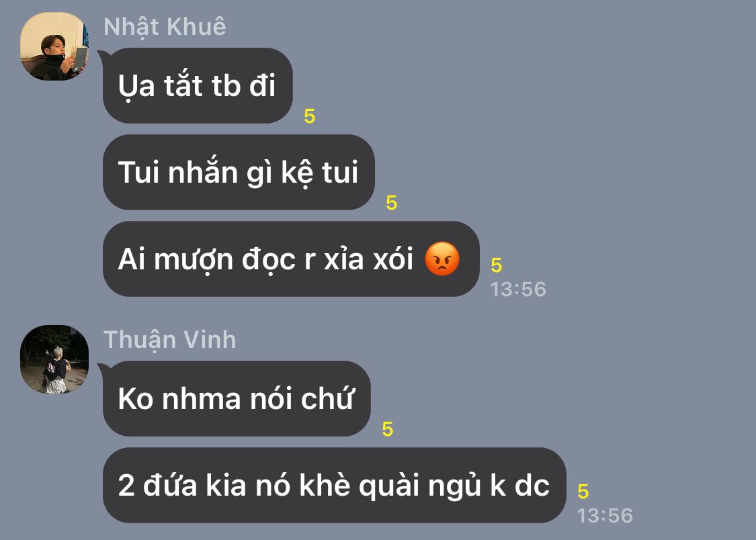Tap read count beside "Ụa tắt tb đi"
The height and width of the screenshot is (540, 756).
click(310, 116)
